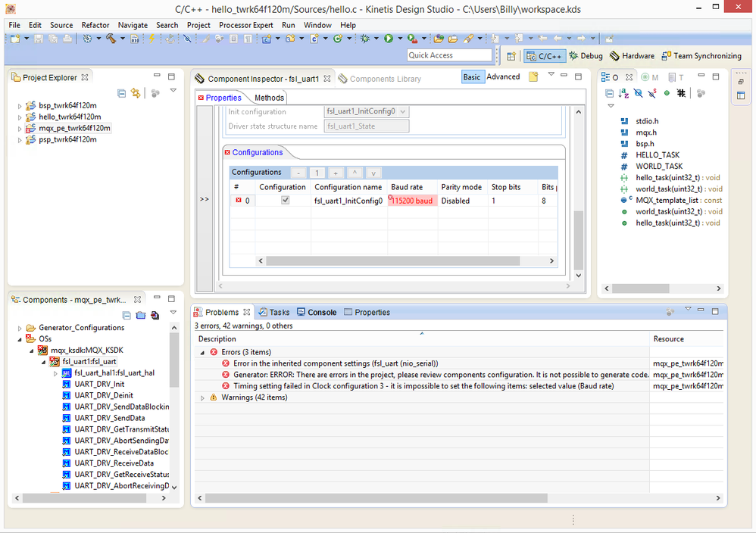
Task: Expand the Generator_Configurations folder
Action: 20,328
